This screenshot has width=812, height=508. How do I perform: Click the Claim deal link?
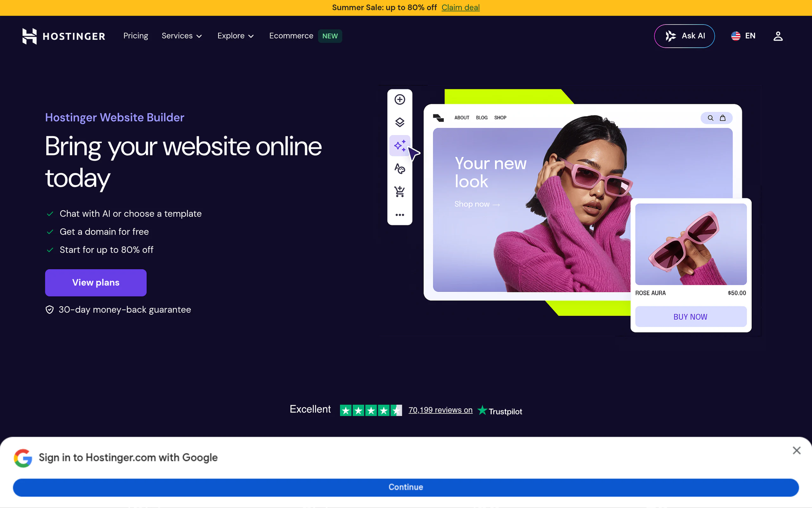460,7
